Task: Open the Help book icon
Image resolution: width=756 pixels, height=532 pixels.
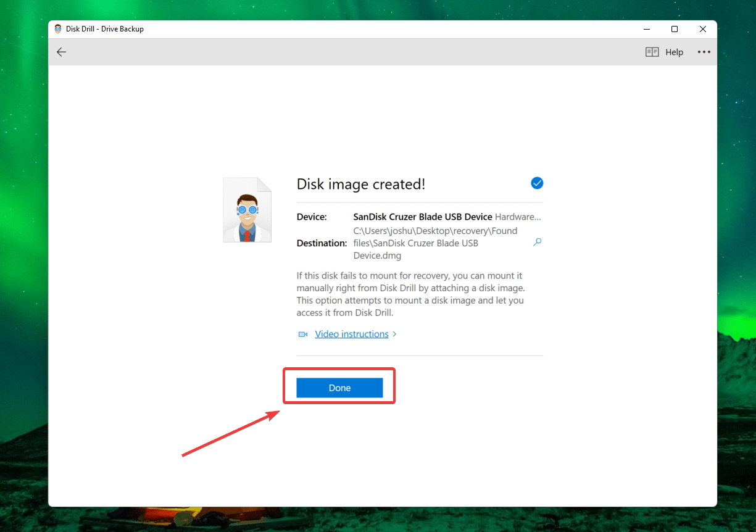Action: 652,52
